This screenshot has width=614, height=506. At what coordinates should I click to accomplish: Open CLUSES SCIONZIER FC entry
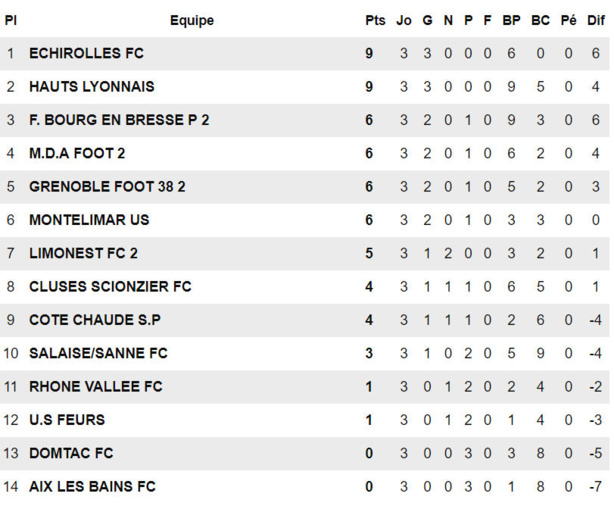click(110, 287)
